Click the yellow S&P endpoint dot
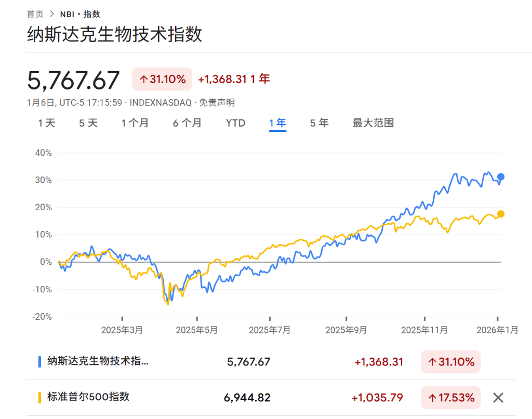Screen dimensions: 532x419 (501, 214)
